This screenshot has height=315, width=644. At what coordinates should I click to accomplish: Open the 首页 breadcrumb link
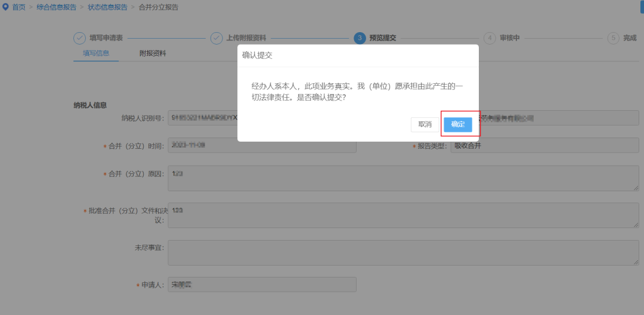18,7
